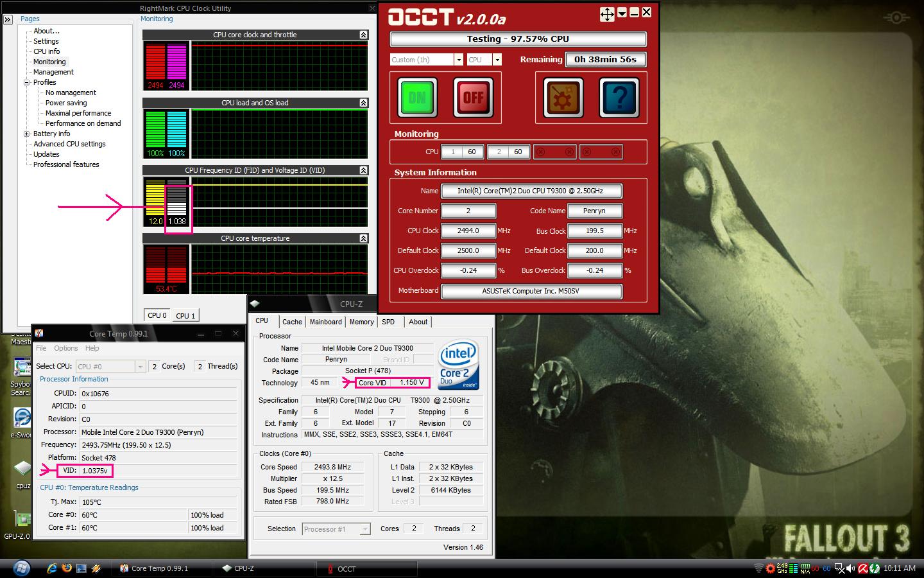Open OCCT help question mark icon

click(619, 98)
